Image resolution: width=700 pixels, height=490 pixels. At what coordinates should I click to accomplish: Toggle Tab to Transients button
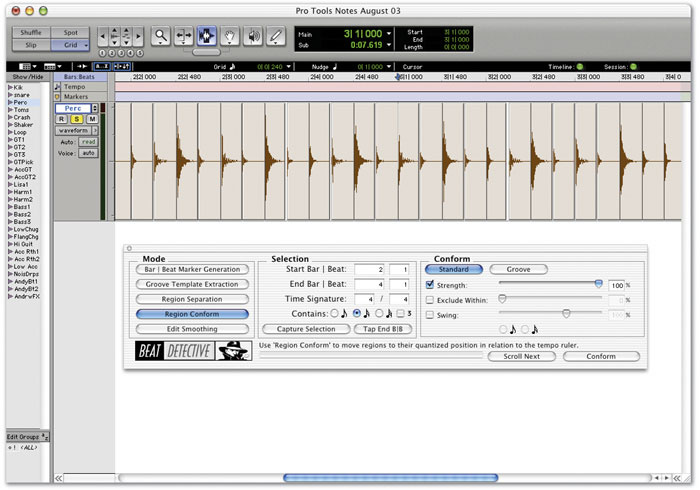click(82, 66)
